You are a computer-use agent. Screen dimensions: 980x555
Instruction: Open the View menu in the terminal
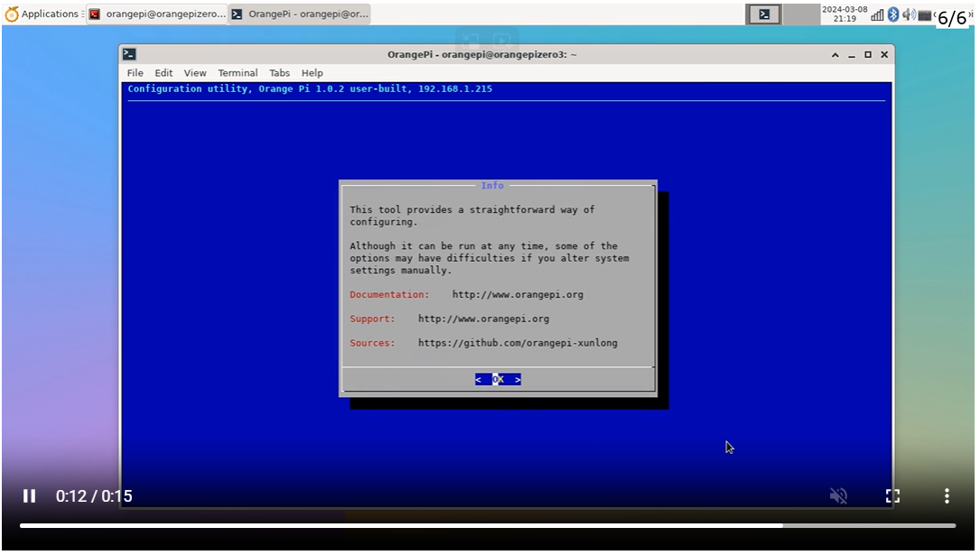[x=195, y=73]
